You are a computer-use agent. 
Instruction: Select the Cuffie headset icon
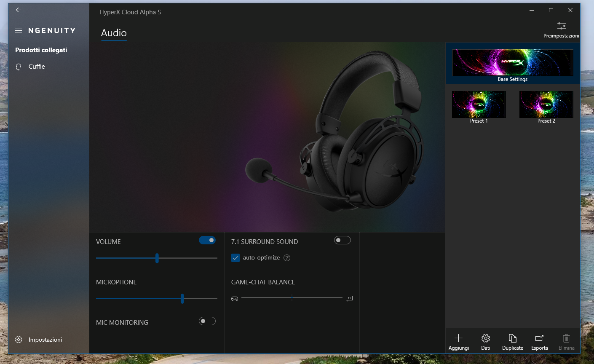19,67
